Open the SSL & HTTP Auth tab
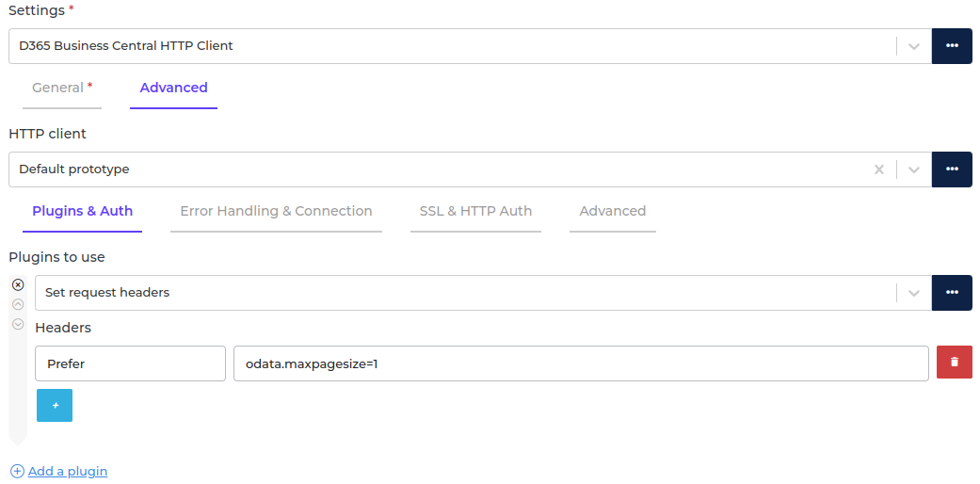The width and height of the screenshot is (980, 484). tap(475, 211)
